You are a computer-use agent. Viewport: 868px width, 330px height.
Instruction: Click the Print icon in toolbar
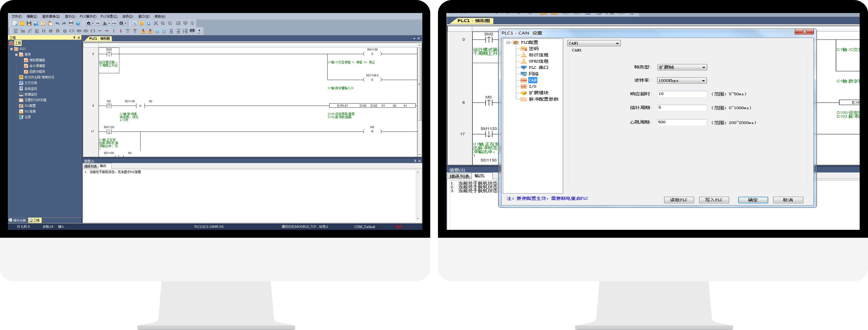tap(71, 23)
